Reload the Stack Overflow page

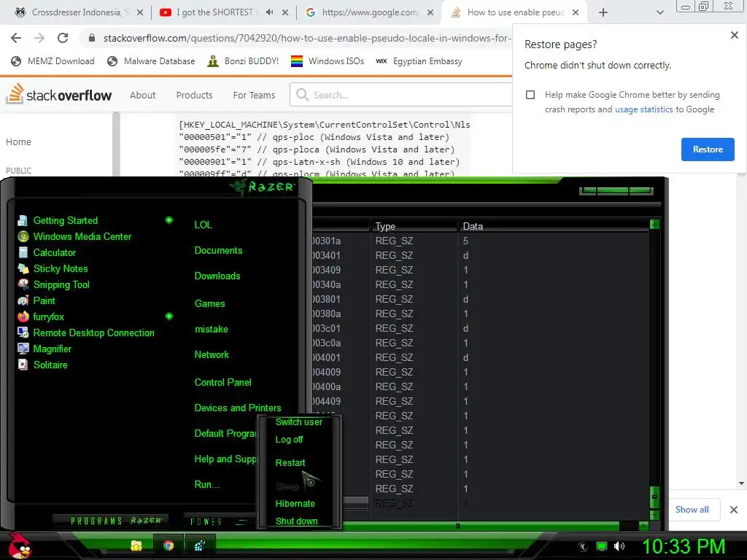point(63,38)
